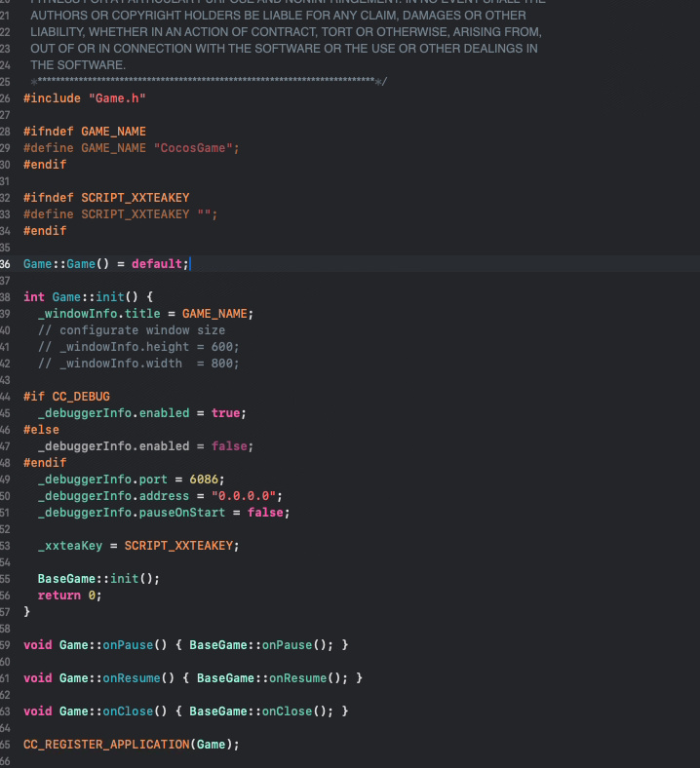Click GAME_NAME value on the title line
Screen dimensions: 700x768
tap(214, 314)
